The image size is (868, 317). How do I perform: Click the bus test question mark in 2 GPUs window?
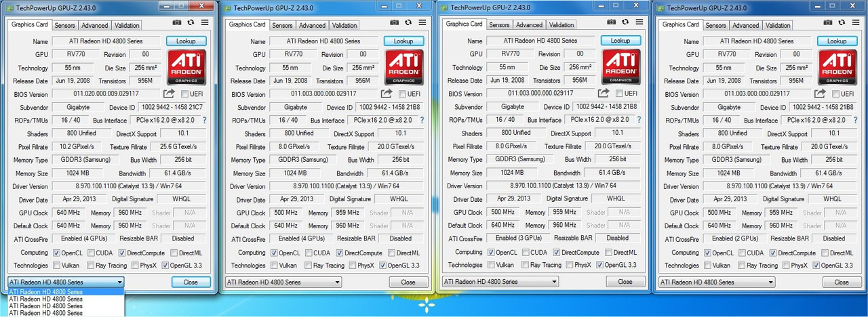point(854,120)
